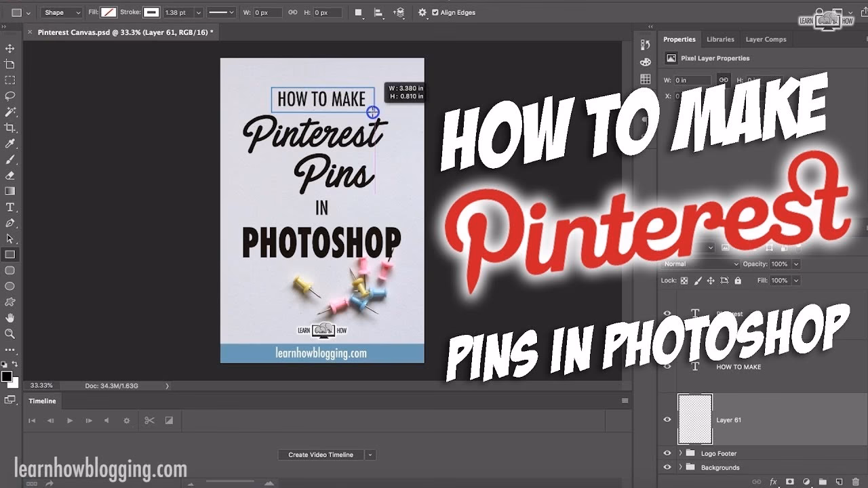The image size is (868, 488).
Task: Select the Move tool
Action: pyautogui.click(x=9, y=48)
